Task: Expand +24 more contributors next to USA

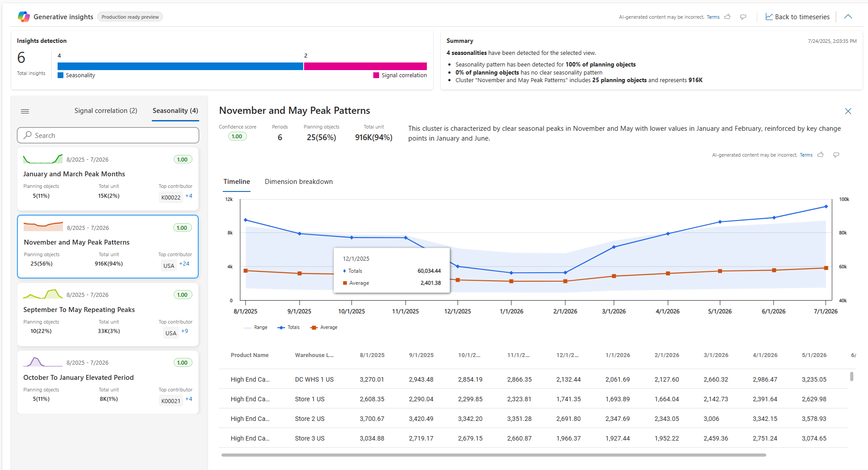Action: point(184,264)
